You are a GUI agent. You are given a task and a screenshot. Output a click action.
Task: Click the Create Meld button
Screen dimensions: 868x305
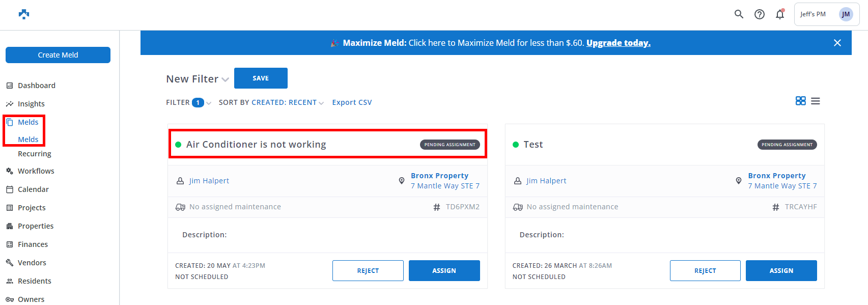pos(58,55)
